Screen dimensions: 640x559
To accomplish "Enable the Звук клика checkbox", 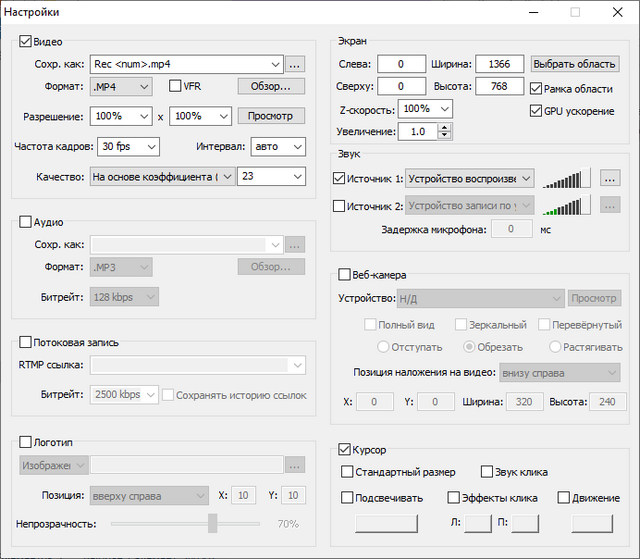I will click(x=487, y=472).
